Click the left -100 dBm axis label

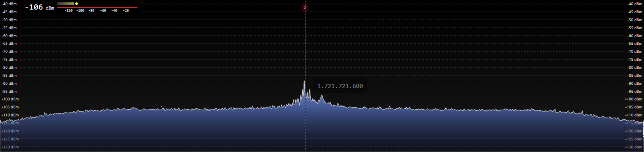tap(10, 99)
